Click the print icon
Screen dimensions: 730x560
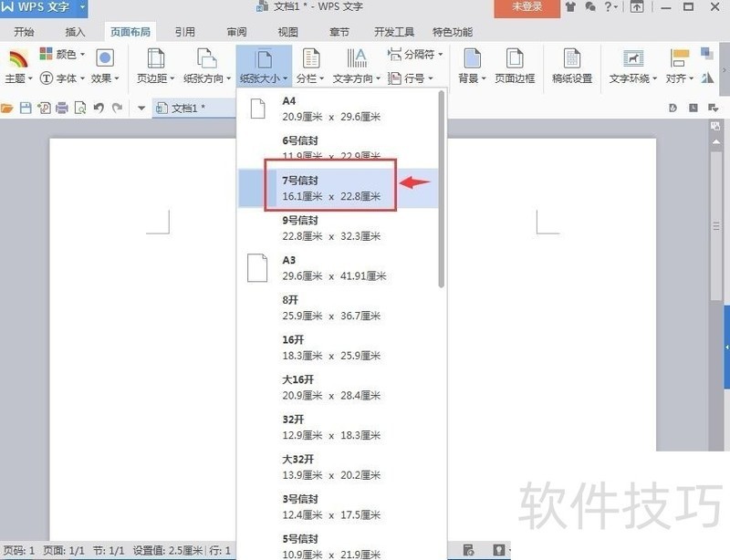click(x=62, y=109)
